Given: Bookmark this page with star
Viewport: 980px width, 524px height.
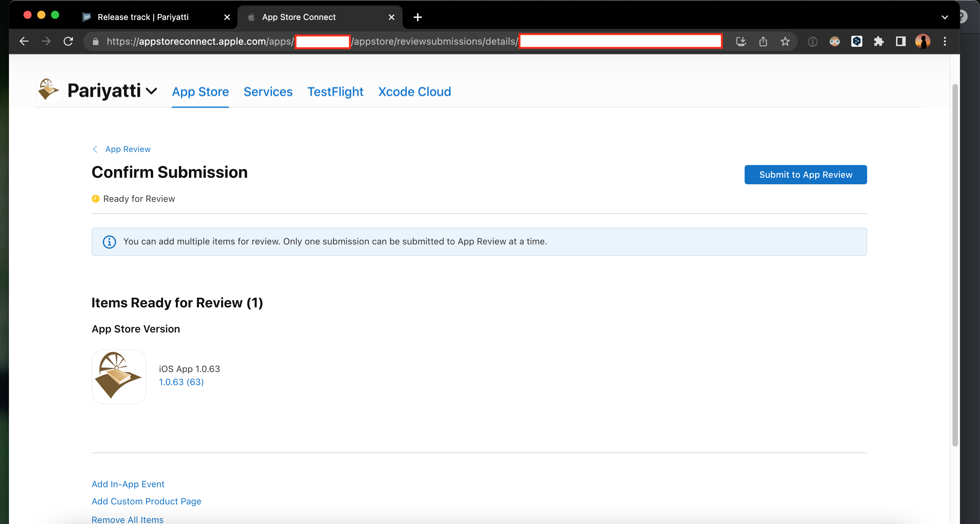Looking at the screenshot, I should coord(785,41).
